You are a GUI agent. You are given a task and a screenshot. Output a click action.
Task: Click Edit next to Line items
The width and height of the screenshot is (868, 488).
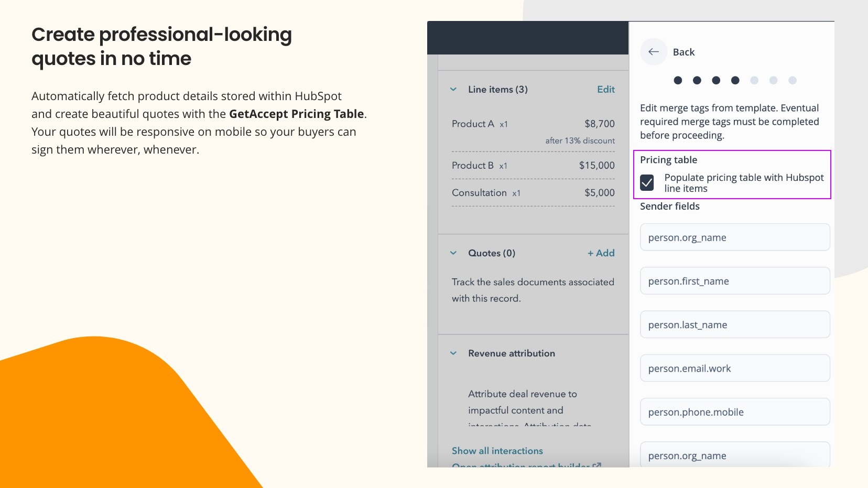(606, 90)
